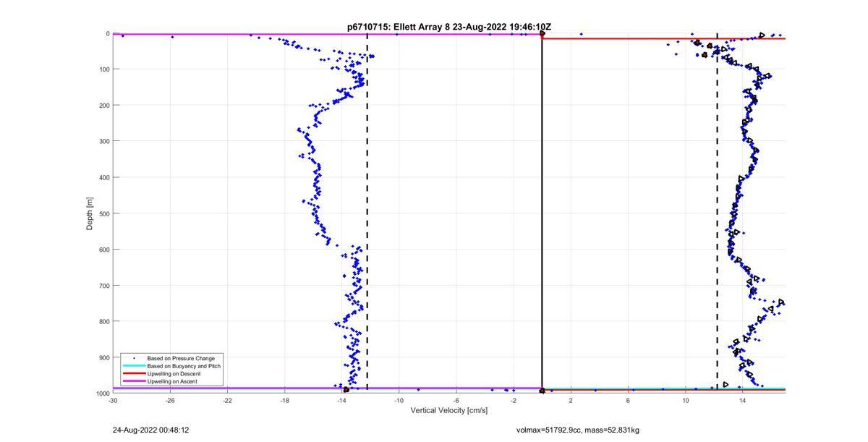Click legend entry 'Based on Buoyancy and Pitch'

point(184,366)
